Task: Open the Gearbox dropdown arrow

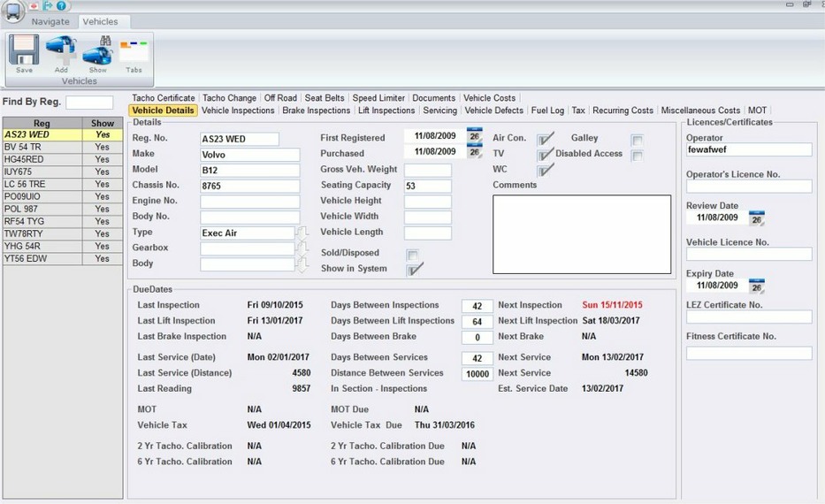Action: (302, 248)
